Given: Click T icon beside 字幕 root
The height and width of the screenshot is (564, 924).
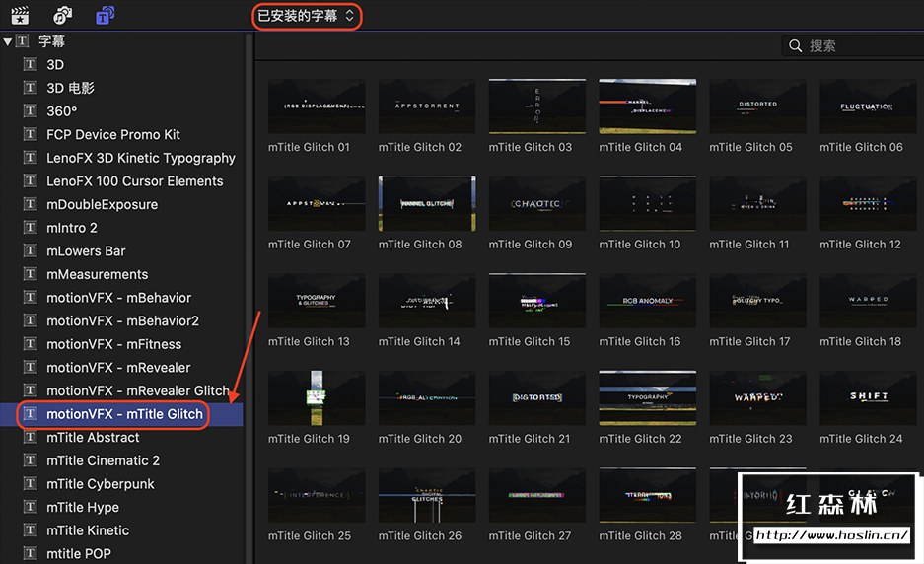Looking at the screenshot, I should (23, 41).
